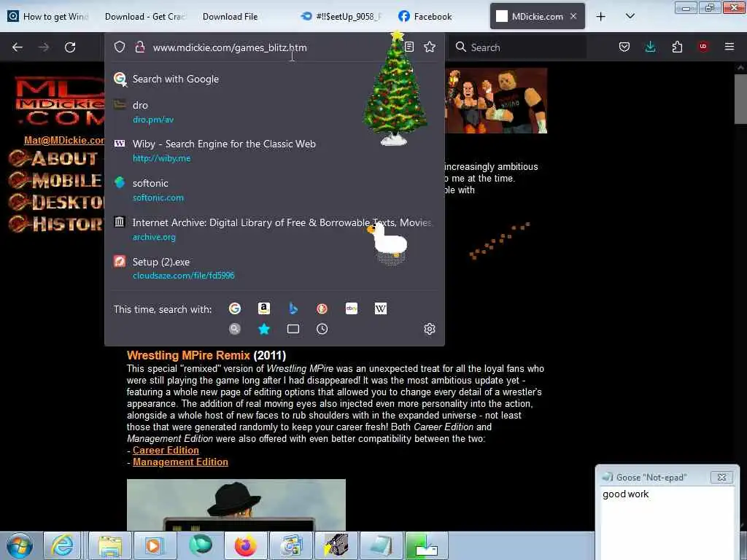The image size is (747, 560).
Task: Toggle reader view icon in address bar
Action: (x=409, y=47)
